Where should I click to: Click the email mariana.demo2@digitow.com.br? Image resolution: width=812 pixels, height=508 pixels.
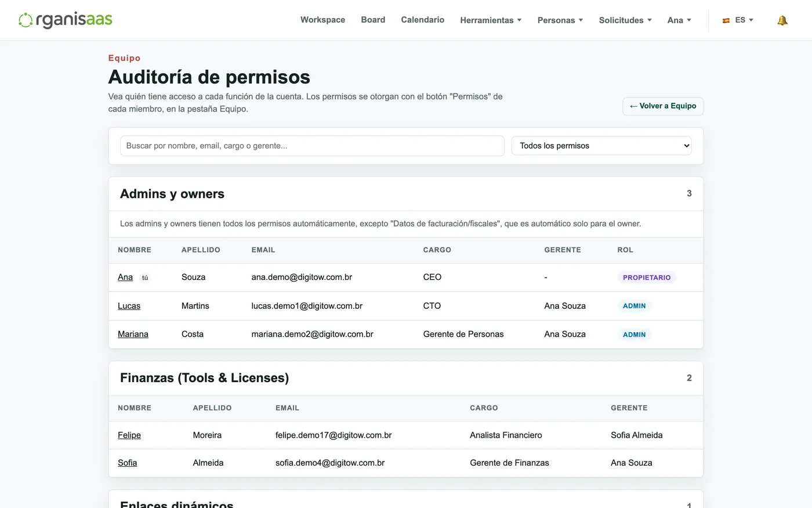[x=312, y=334]
